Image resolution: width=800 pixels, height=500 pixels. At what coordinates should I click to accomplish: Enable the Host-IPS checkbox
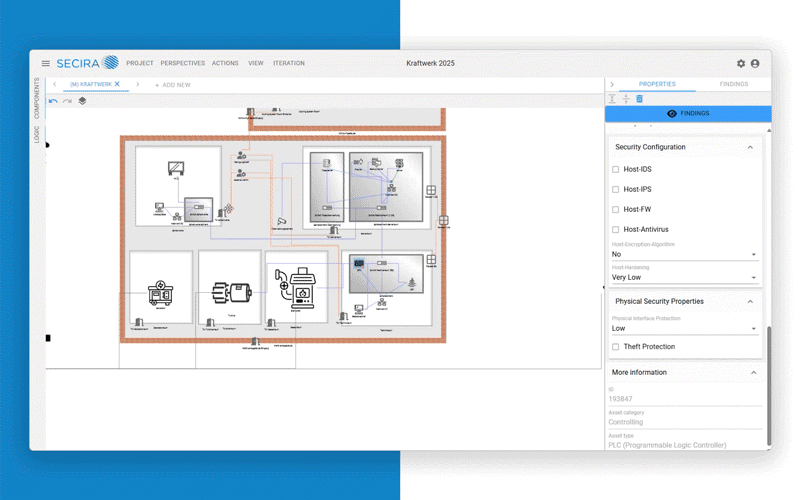coord(615,189)
